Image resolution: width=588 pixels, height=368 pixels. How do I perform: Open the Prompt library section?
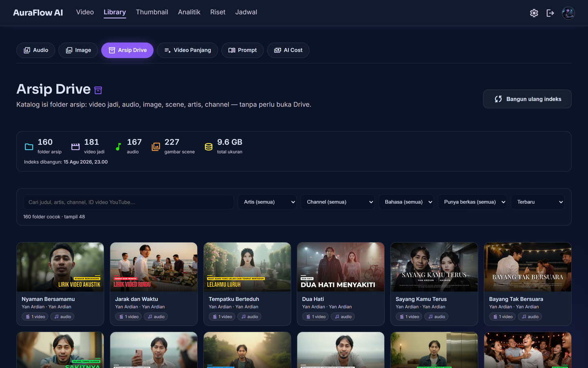coord(243,50)
